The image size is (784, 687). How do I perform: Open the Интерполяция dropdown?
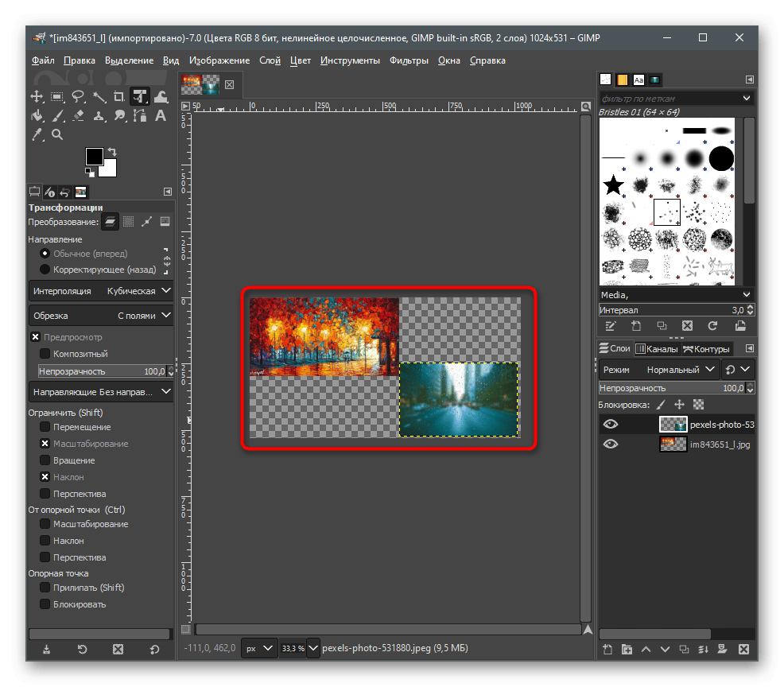(x=102, y=291)
